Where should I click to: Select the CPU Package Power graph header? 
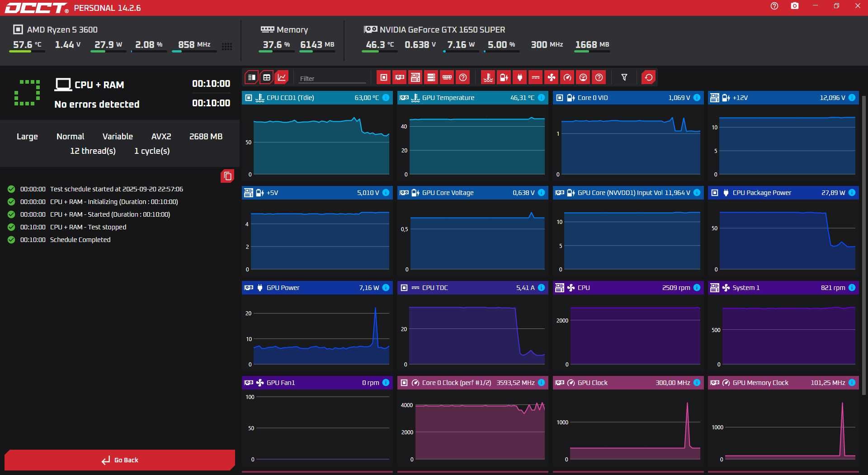click(783, 193)
